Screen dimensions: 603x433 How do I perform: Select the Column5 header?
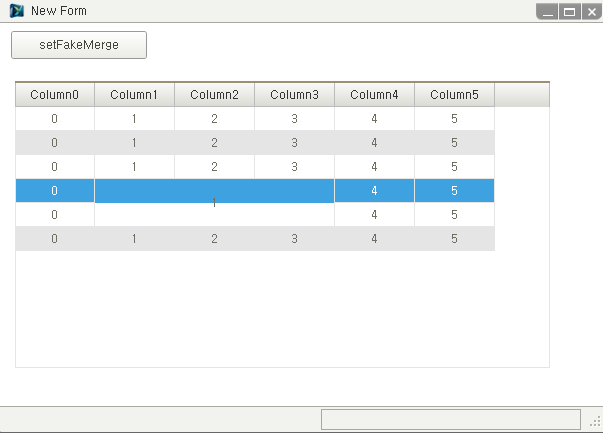pyautogui.click(x=454, y=95)
